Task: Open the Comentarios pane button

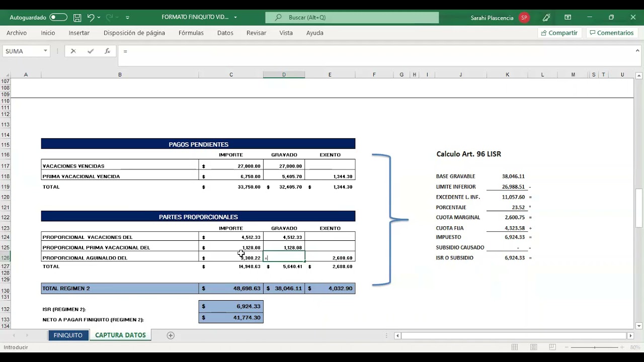Action: (611, 33)
